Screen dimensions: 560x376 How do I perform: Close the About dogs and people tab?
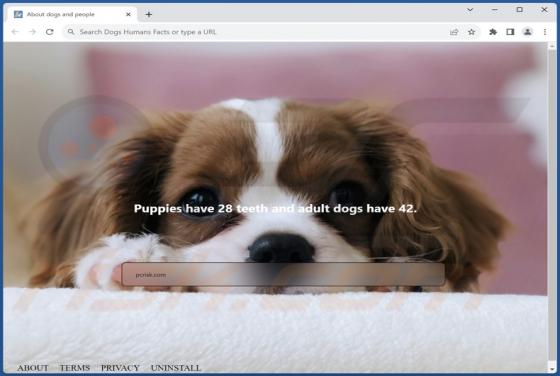click(x=128, y=14)
